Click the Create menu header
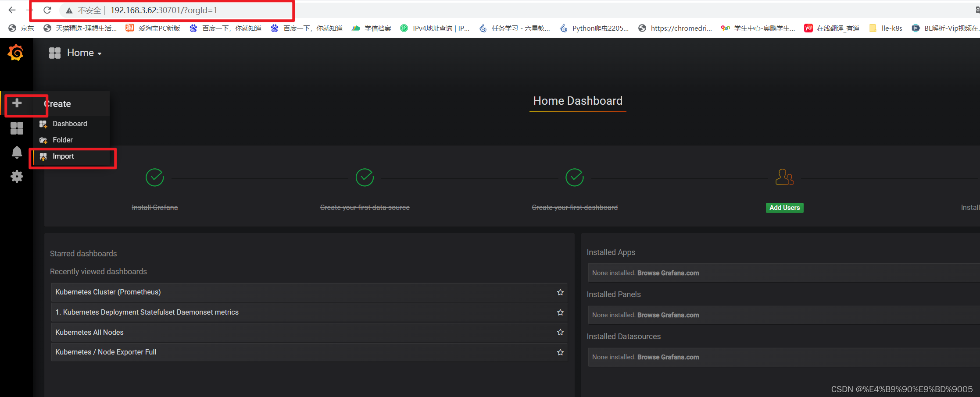The height and width of the screenshot is (397, 980). [57, 104]
